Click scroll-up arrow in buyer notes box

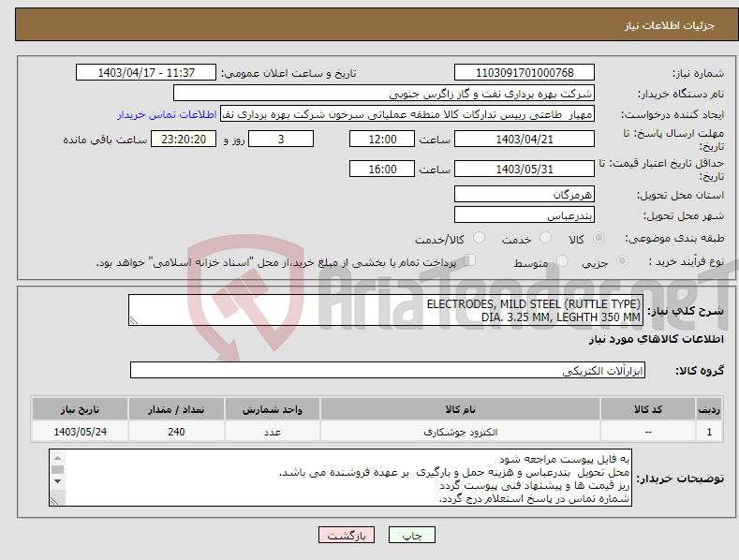pyautogui.click(x=57, y=458)
